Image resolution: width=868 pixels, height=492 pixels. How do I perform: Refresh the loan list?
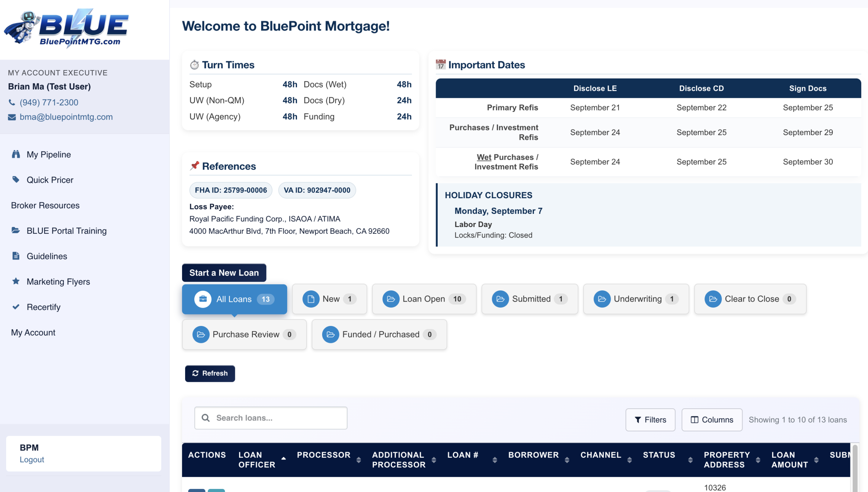pos(210,373)
